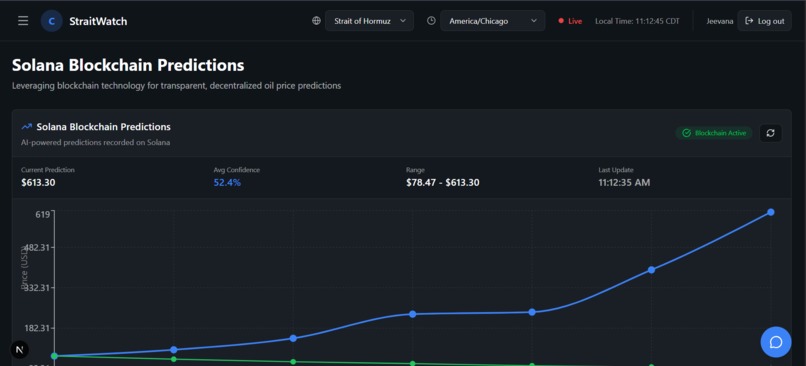Screen dimensions: 806x366
Task: Click the globe icon beside region selector
Action: click(x=316, y=21)
